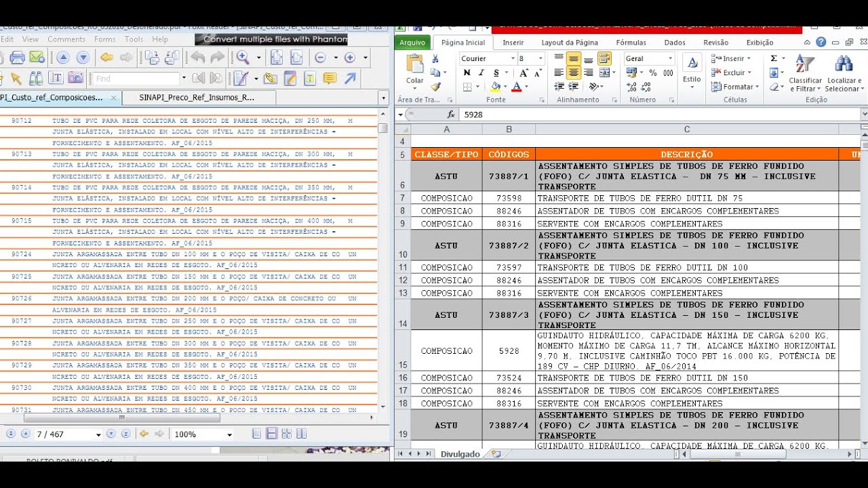The width and height of the screenshot is (868, 488).
Task: Click the Cut scissors icon in Excel
Action: [x=435, y=59]
